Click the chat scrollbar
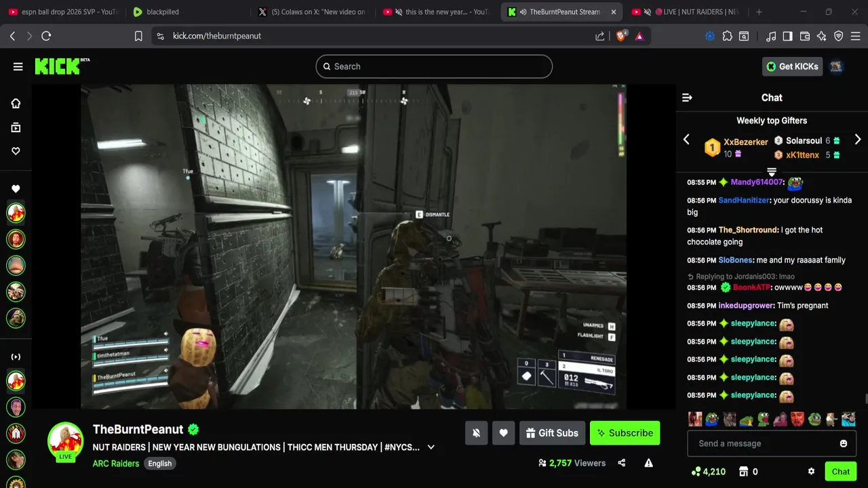Viewport: 868px width, 488px height. tap(865, 400)
